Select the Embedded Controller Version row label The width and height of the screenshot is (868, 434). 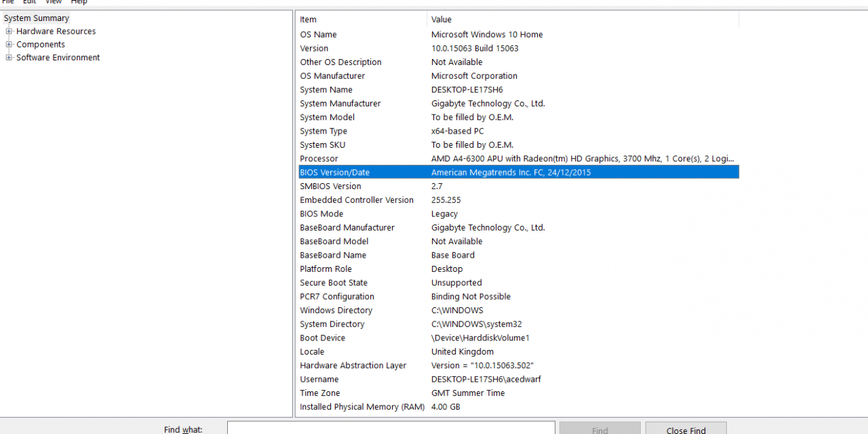(357, 200)
